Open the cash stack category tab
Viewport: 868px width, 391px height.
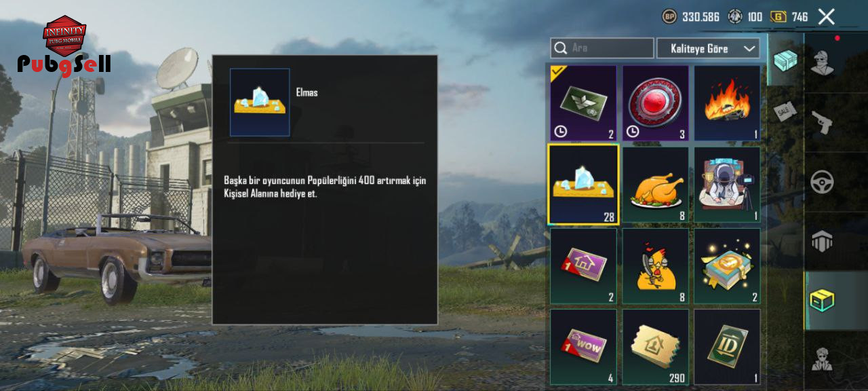[785, 60]
